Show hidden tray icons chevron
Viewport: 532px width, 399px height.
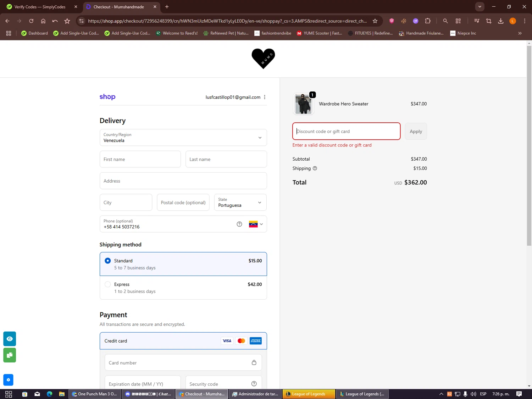click(441, 394)
